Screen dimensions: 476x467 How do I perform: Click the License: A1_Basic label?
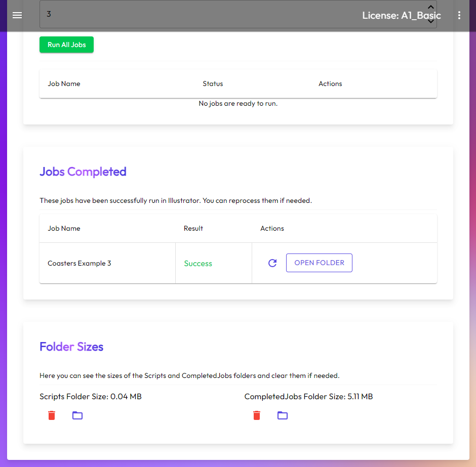402,16
